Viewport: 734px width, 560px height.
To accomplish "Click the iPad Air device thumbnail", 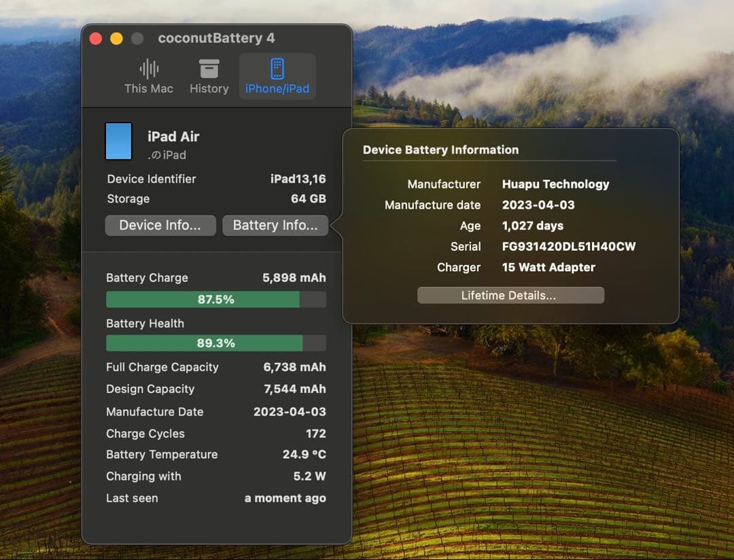I will 118,141.
